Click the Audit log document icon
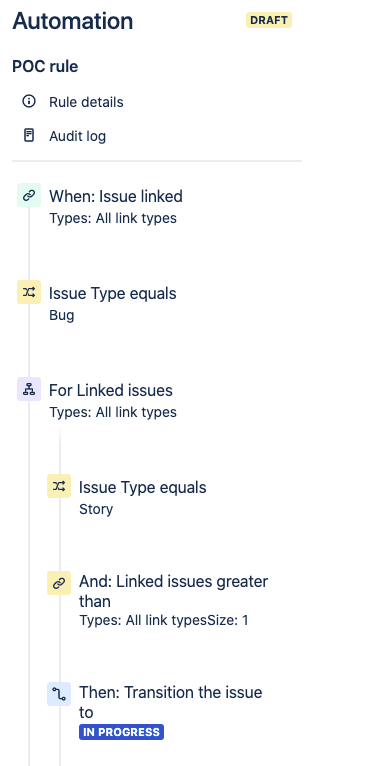Viewport: 389px width, 766px height. [x=29, y=135]
